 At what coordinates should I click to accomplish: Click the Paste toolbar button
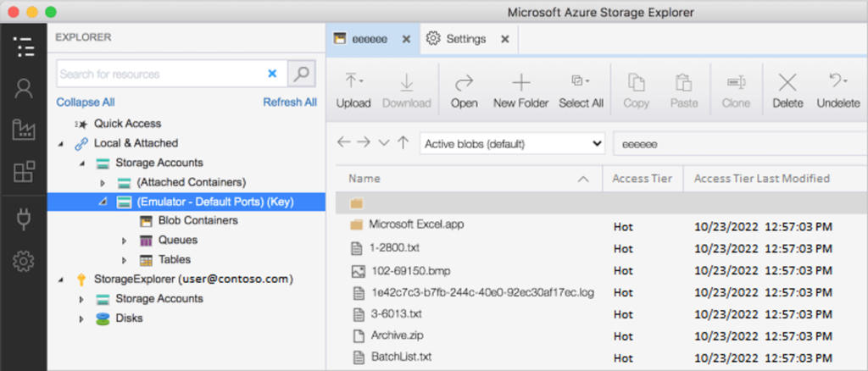coord(684,90)
